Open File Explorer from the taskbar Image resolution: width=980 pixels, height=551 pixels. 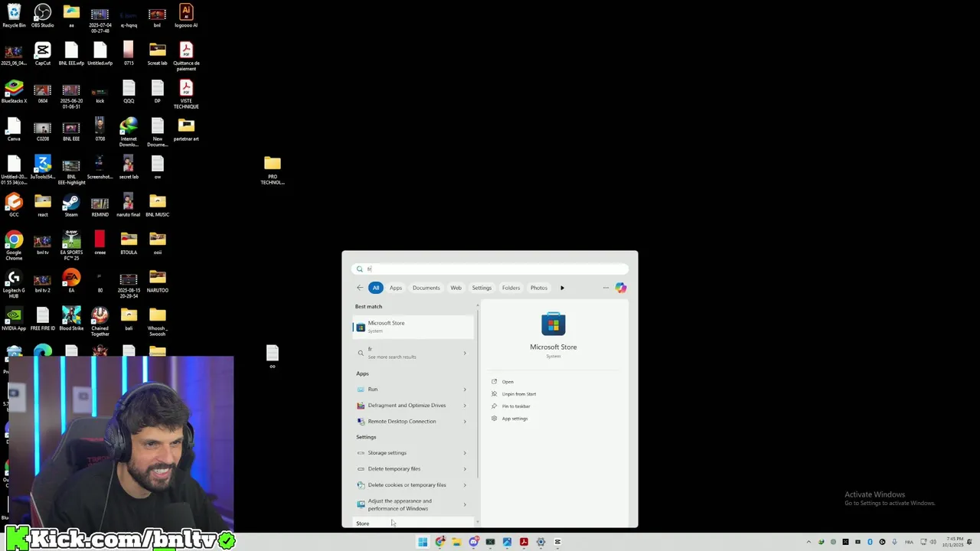456,542
